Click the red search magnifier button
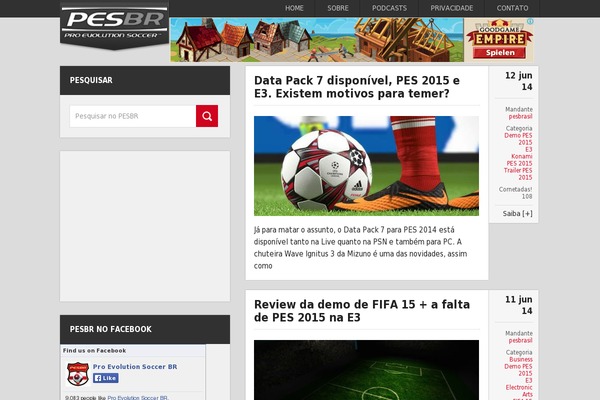 pos(207,116)
